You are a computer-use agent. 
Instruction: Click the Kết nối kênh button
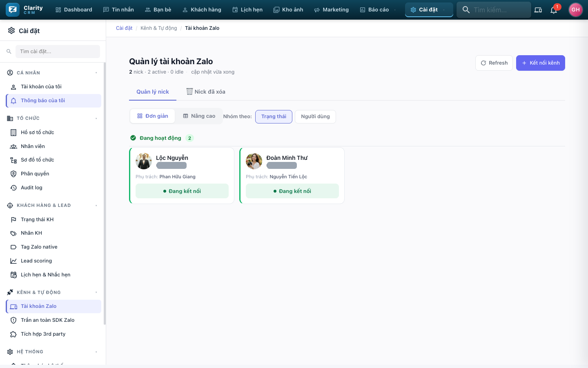tap(541, 63)
